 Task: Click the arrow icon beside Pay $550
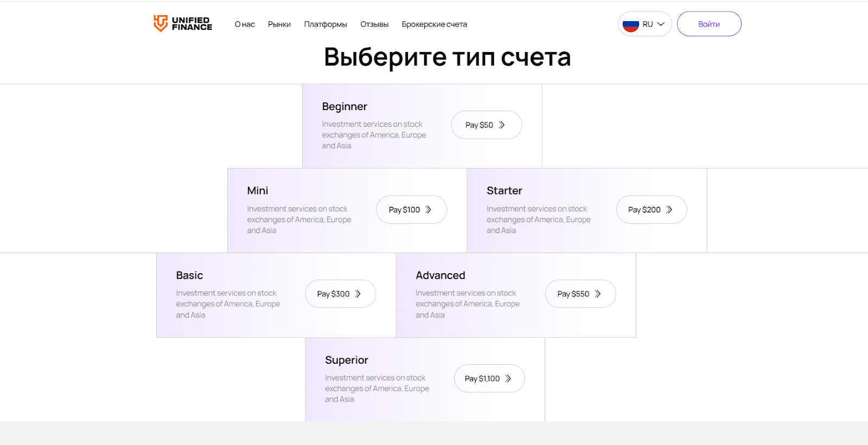[598, 294]
